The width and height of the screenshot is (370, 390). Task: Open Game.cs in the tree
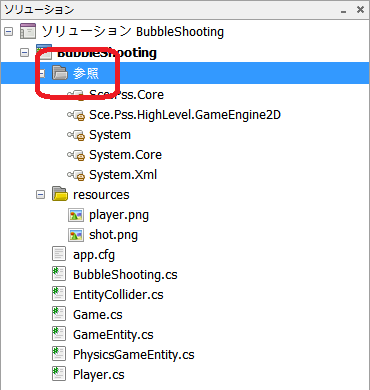(98, 315)
